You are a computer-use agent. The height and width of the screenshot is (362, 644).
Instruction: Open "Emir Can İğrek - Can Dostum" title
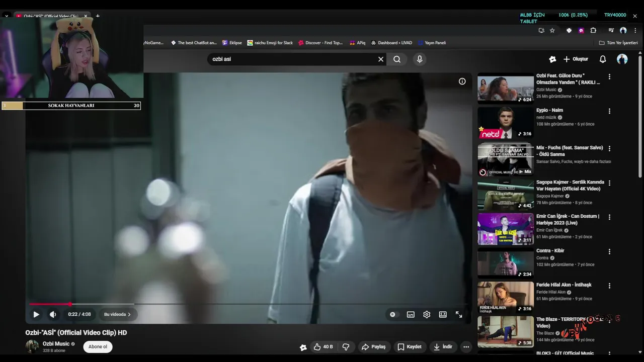click(568, 220)
